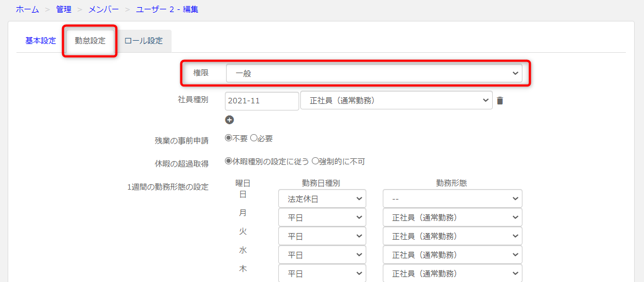Click the 曜日 column header
This screenshot has height=282, width=644.
coord(243,183)
